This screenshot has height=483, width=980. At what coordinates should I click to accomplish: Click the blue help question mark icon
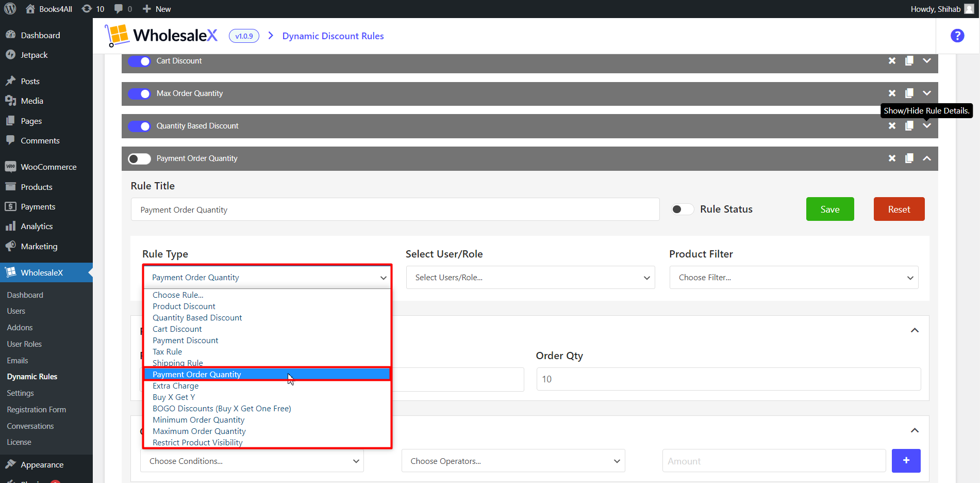click(x=957, y=36)
